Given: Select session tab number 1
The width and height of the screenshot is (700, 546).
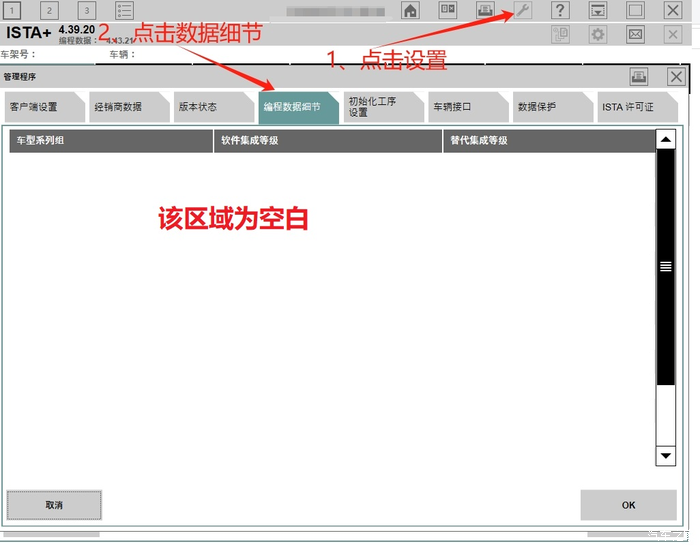Looking at the screenshot, I should point(13,10).
